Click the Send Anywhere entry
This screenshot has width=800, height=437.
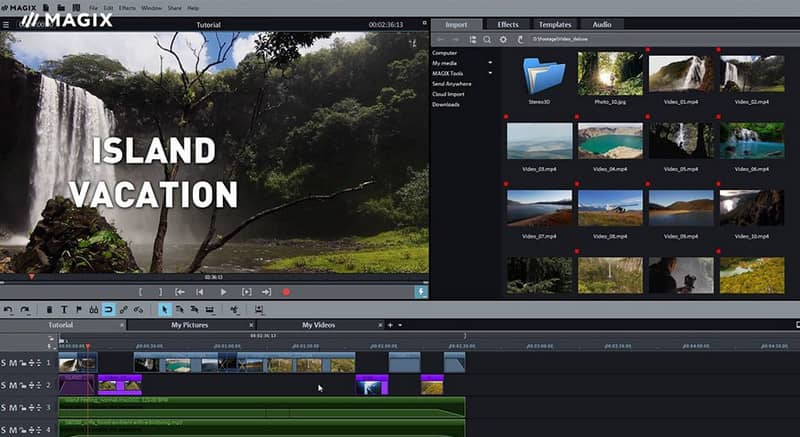[452, 84]
